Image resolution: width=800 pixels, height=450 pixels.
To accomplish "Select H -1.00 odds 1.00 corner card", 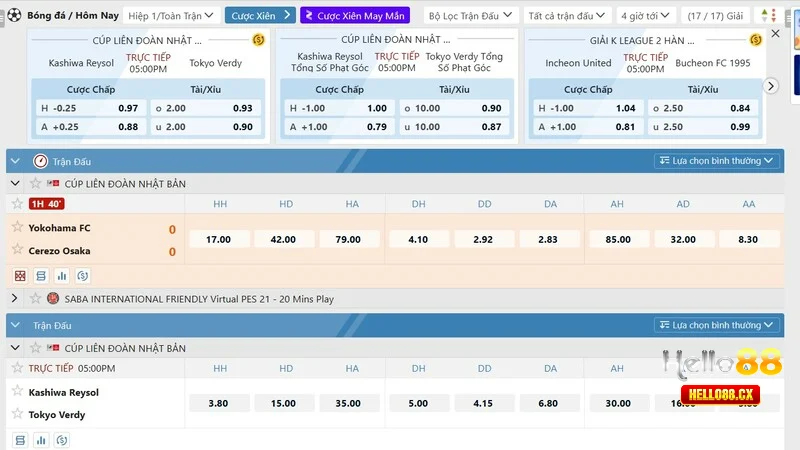I will (339, 108).
